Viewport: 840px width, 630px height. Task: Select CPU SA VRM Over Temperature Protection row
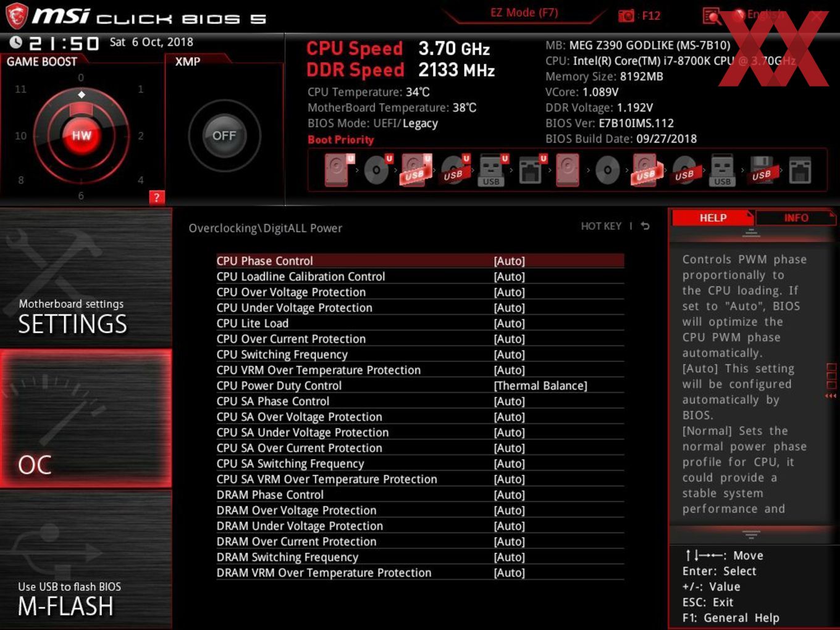coord(420,479)
